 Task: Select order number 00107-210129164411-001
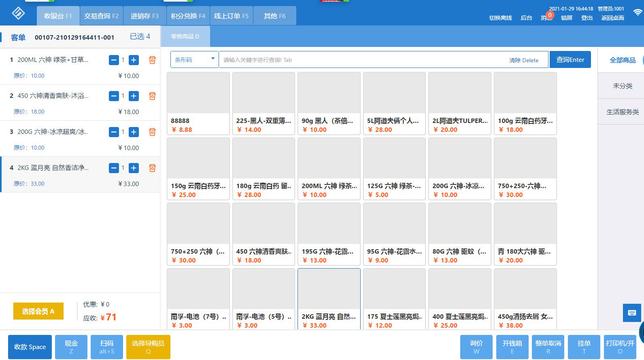pos(74,37)
